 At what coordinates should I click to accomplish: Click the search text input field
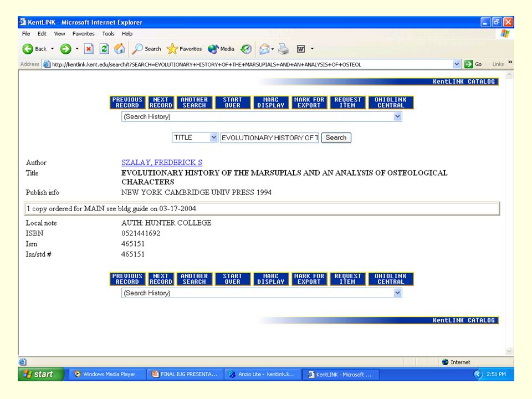[269, 137]
